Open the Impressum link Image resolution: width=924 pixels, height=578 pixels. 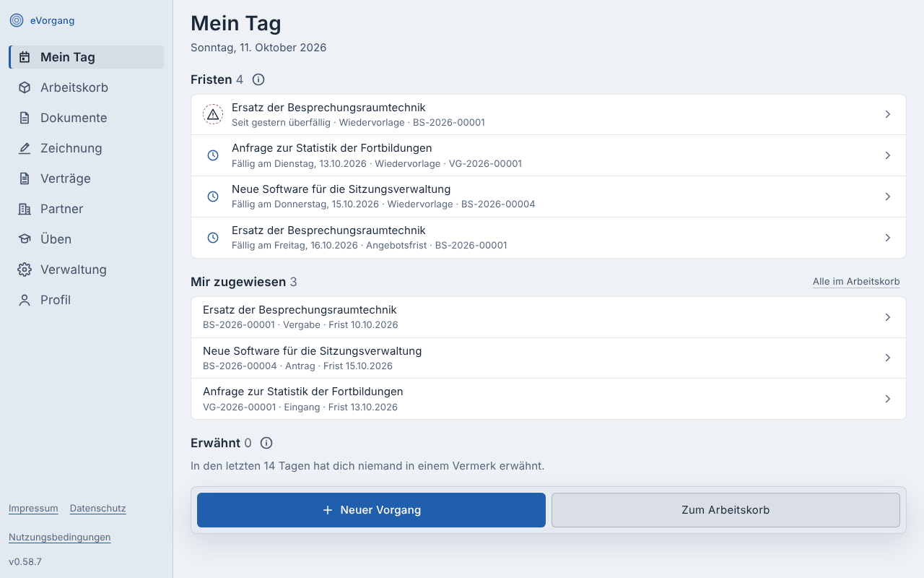tap(33, 509)
